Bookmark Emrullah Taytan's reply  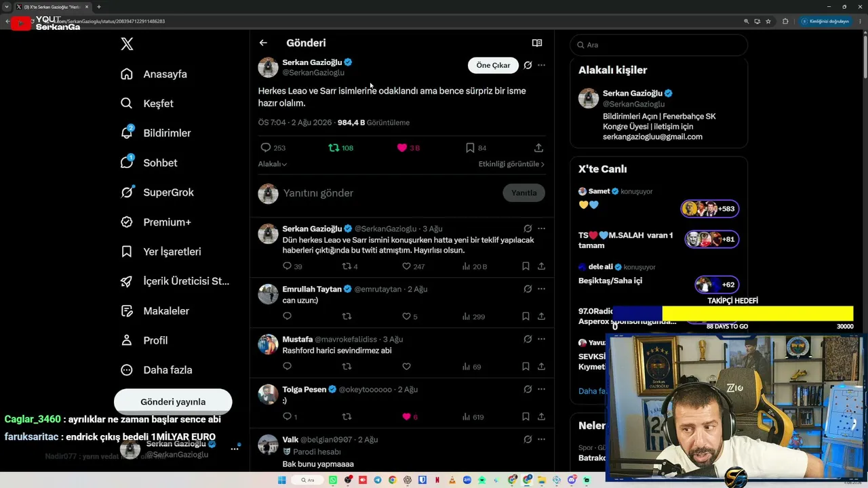[x=526, y=317]
